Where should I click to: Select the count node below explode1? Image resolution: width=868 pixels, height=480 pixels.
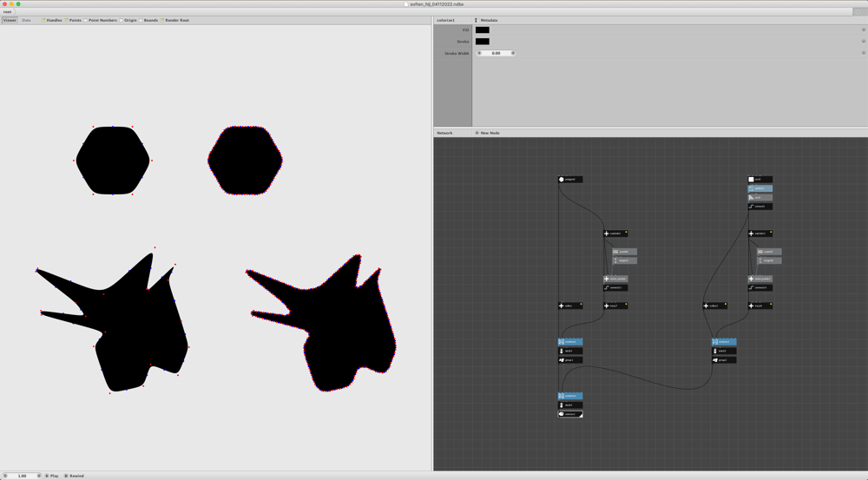coord(769,252)
